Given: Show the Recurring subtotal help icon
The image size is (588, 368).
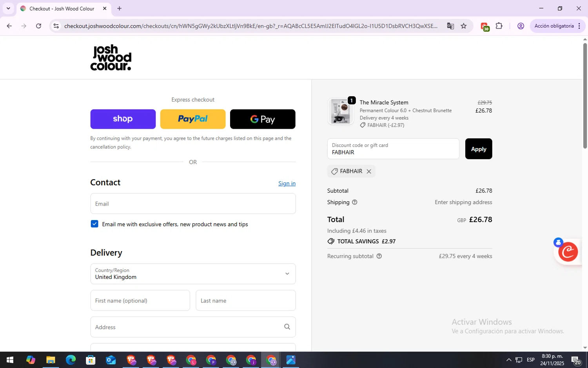Looking at the screenshot, I should [379, 256].
